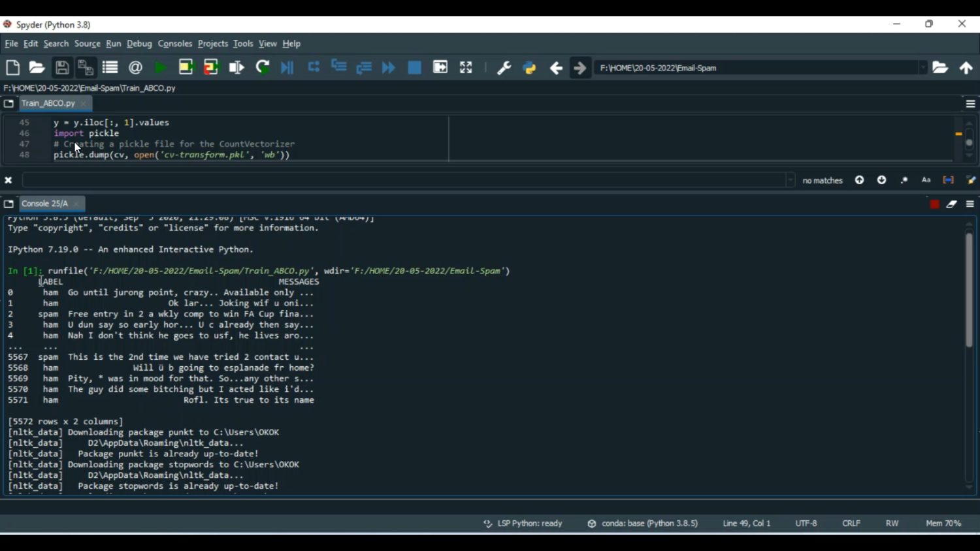Viewport: 980px width, 551px height.
Task: Interrupt the kernel with the red stop button
Action: pos(934,204)
